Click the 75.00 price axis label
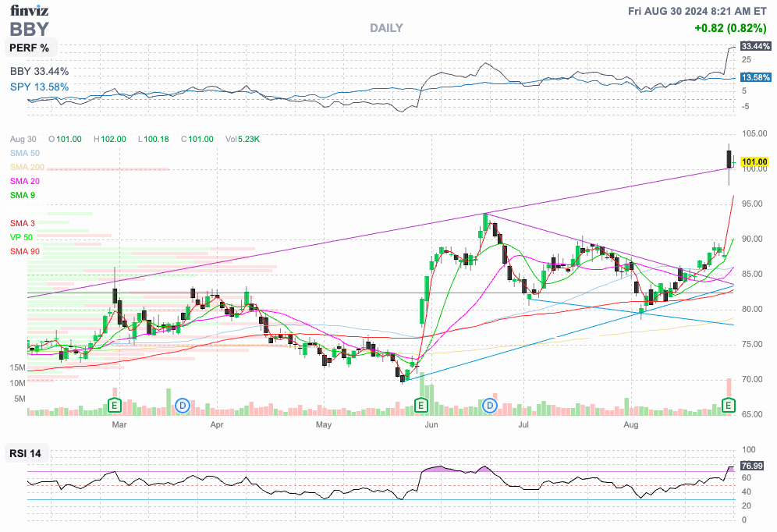This screenshot has width=777, height=532. coord(752,344)
